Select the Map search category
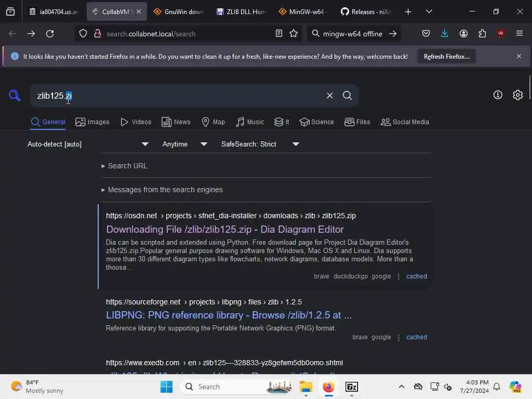532x399 pixels. click(x=213, y=122)
